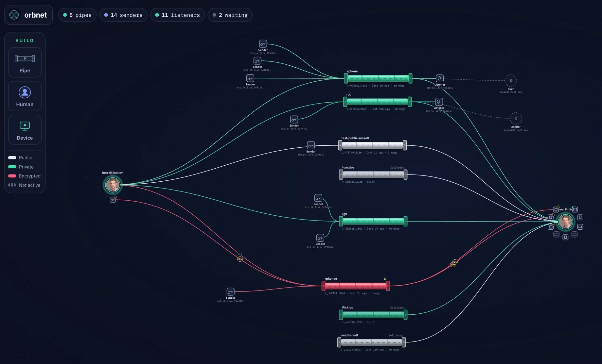The image size is (602, 364).
Task: Click the Sender icon orb_pk_live_f98ff2
Action: [x=311, y=145]
